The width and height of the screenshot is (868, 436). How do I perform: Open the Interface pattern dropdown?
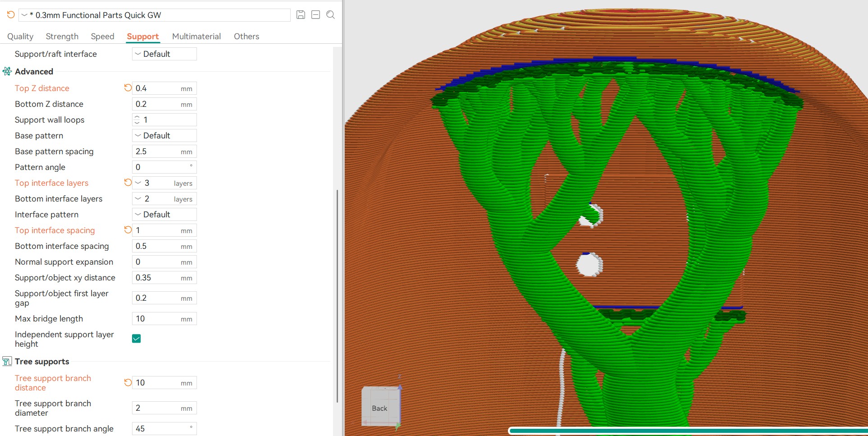tap(164, 215)
